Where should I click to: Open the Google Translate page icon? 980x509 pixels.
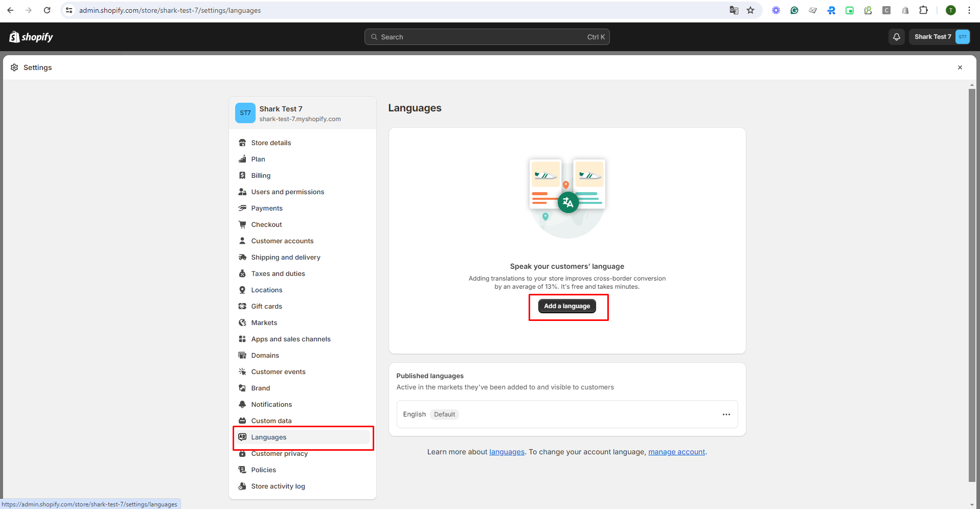coord(734,10)
